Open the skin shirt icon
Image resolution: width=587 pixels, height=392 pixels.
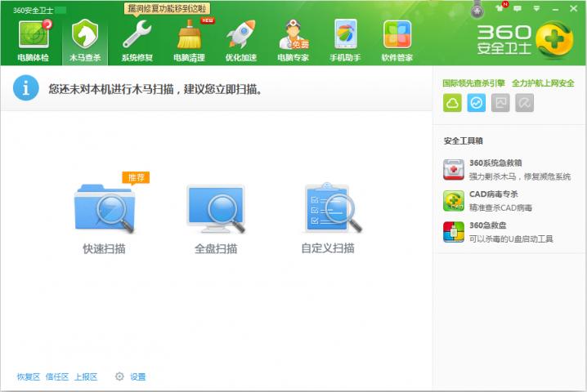500,8
